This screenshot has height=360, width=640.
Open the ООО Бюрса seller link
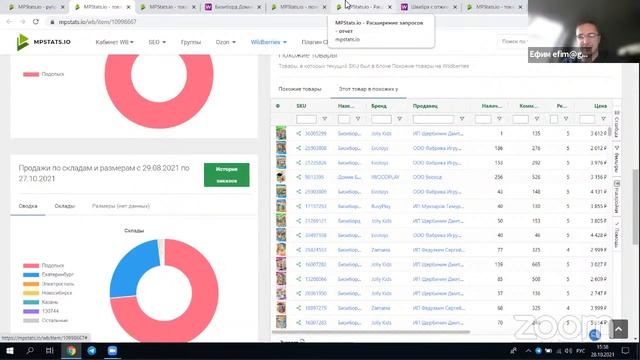click(427, 177)
